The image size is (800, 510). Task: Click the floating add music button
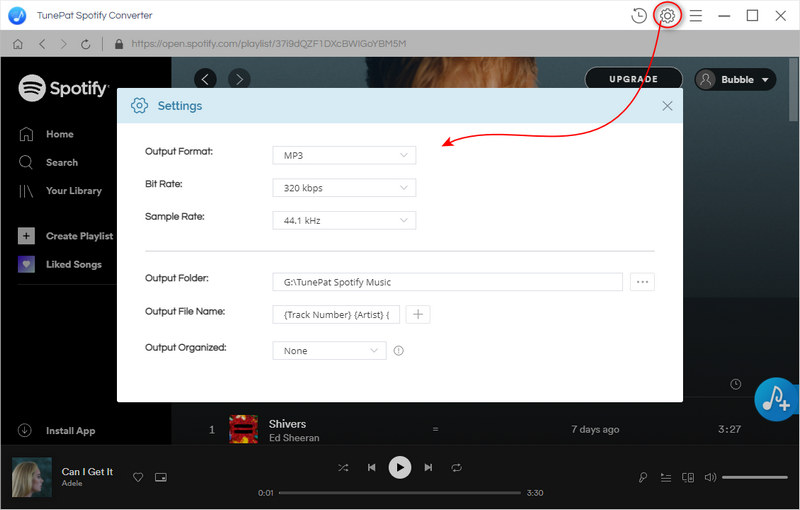[776, 399]
